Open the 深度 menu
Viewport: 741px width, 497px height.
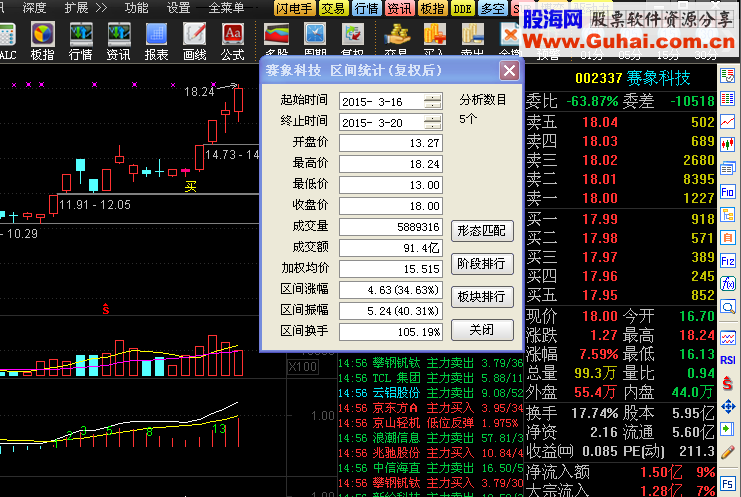point(34,8)
